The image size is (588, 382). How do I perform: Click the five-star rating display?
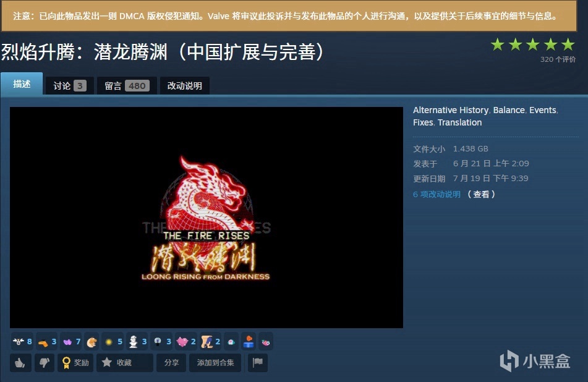533,45
